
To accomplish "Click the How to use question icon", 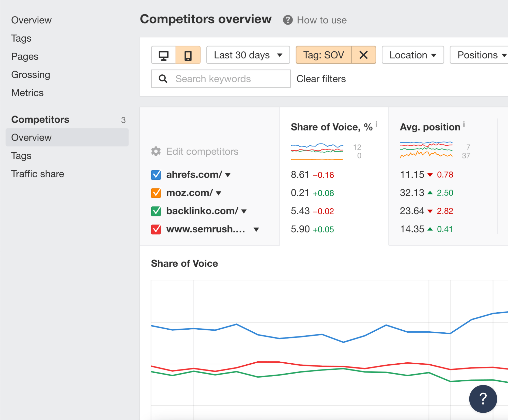I will click(288, 20).
